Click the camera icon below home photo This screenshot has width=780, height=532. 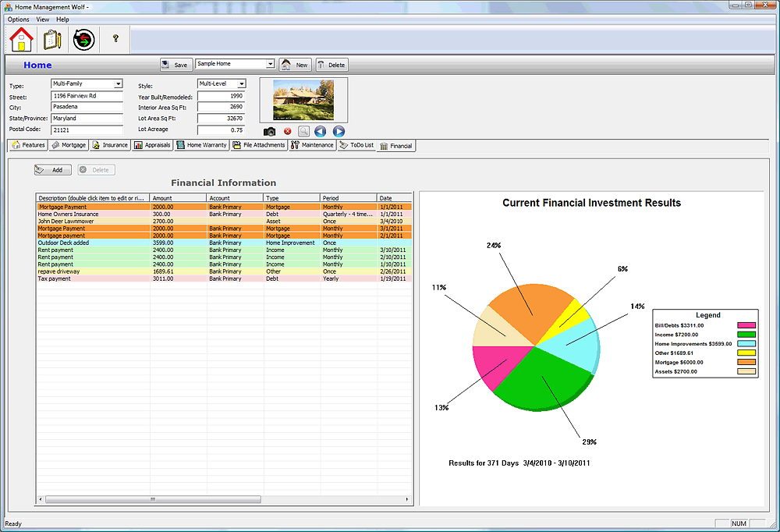(x=269, y=132)
